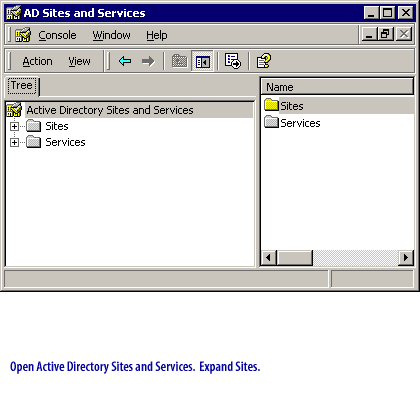The width and height of the screenshot is (420, 400).
Task: Click the horizontal scrollbar right arrow
Action: (406, 258)
